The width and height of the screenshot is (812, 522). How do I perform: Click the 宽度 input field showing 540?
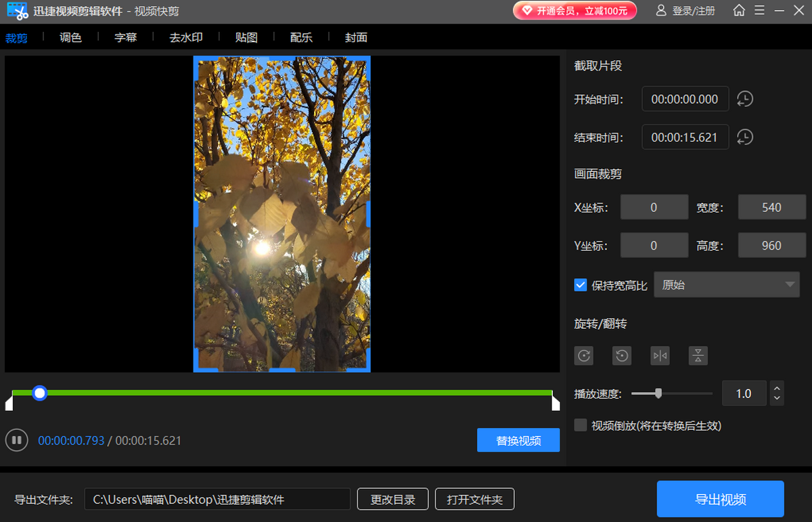pos(771,208)
